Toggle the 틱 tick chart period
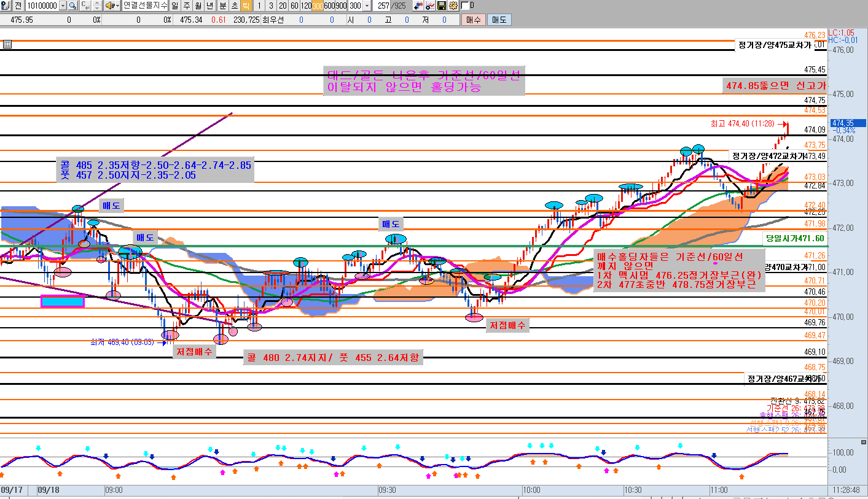Image resolution: width=868 pixels, height=499 pixels. [x=245, y=6]
